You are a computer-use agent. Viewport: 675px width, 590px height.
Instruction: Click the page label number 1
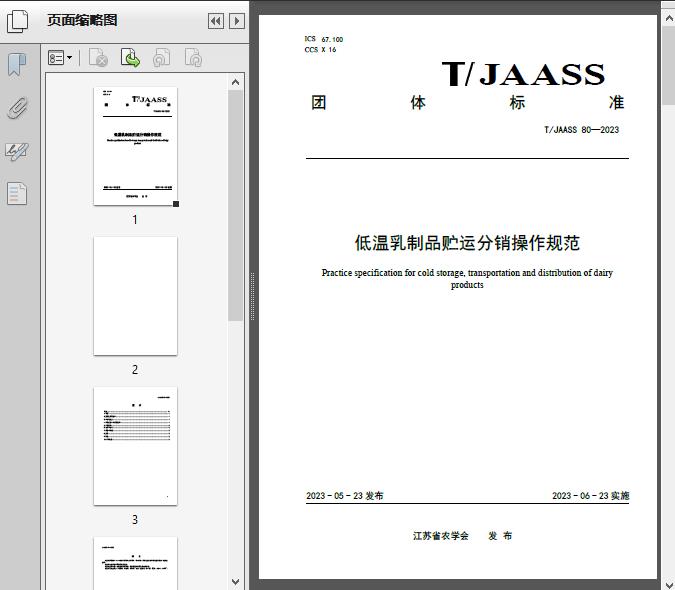click(135, 220)
